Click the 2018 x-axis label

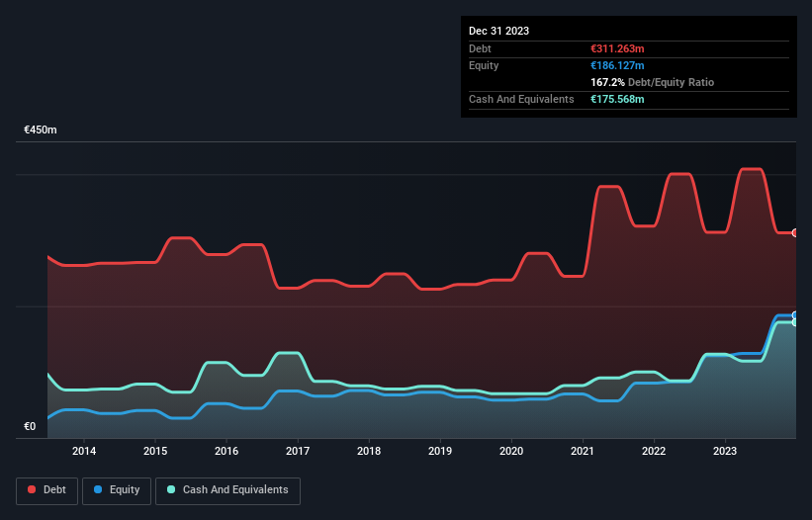(369, 451)
